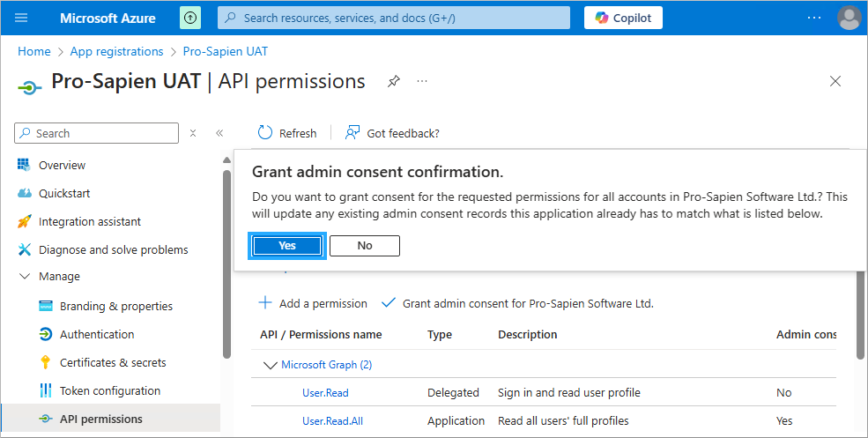Screen dimensions: 868x438
Task: Click the sidebar vertical scrollbar
Action: click(x=226, y=264)
